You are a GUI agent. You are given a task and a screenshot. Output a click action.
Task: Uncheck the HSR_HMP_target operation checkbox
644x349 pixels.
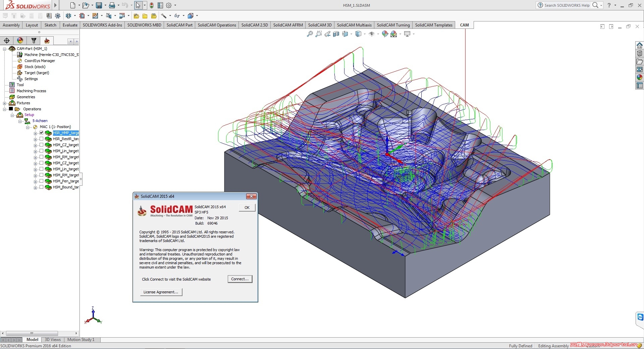[x=42, y=133]
